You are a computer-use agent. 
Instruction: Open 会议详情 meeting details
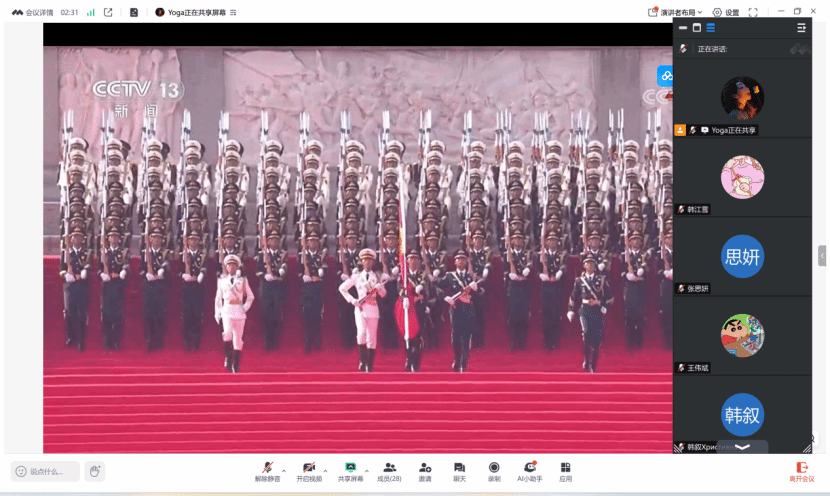tap(32, 12)
